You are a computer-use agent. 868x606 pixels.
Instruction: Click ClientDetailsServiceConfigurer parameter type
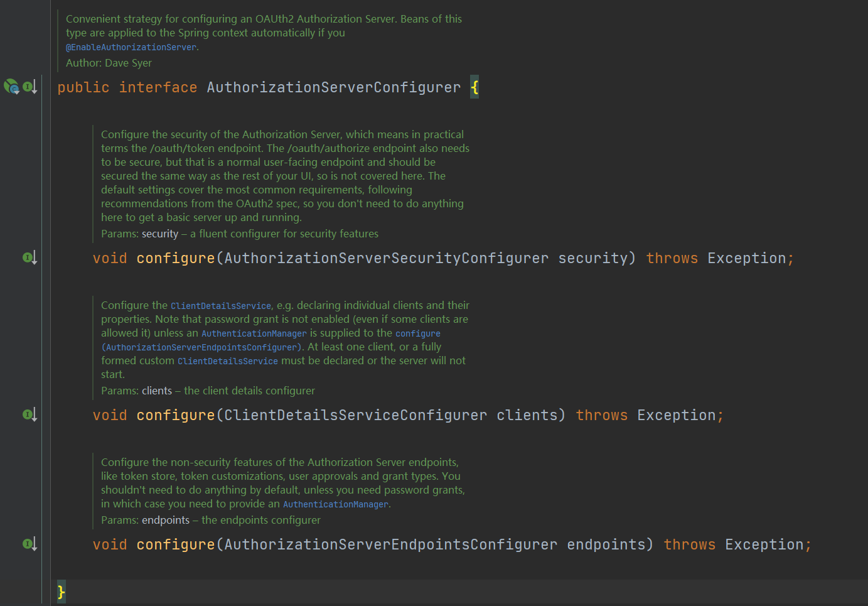point(355,415)
